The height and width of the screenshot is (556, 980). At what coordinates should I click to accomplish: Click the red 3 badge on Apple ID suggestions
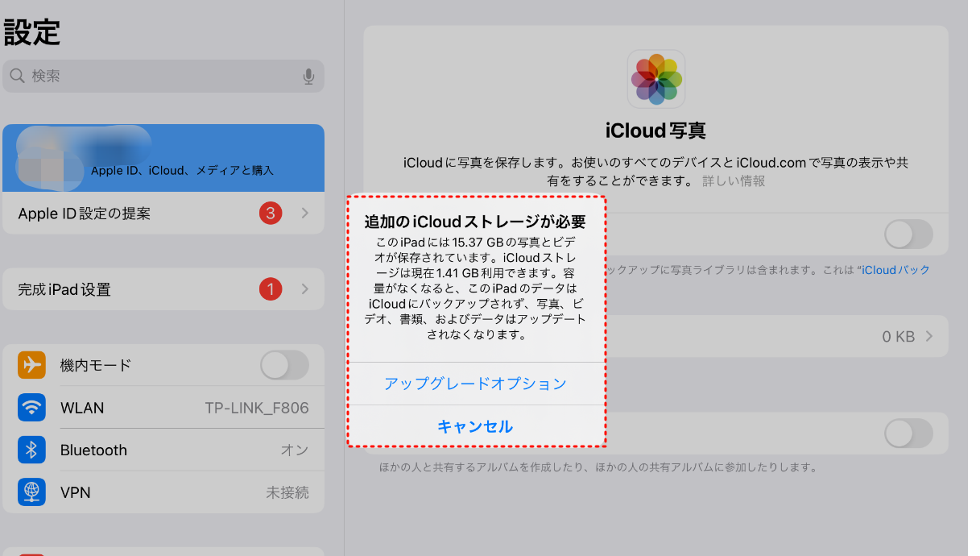(x=271, y=214)
